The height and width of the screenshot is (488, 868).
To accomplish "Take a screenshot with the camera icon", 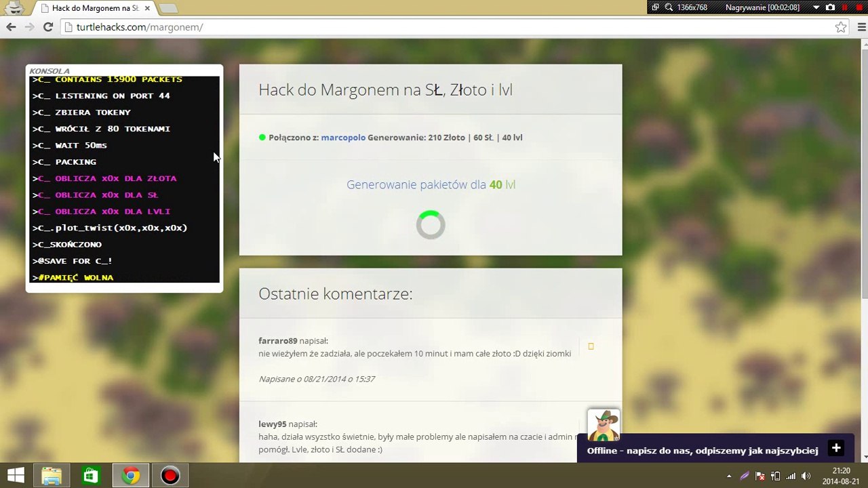I will click(x=830, y=7).
